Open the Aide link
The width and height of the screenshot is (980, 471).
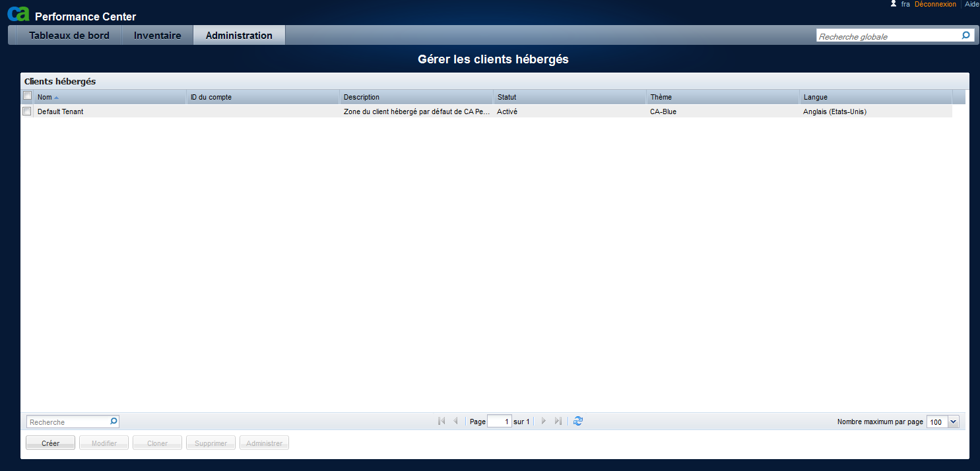click(972, 4)
